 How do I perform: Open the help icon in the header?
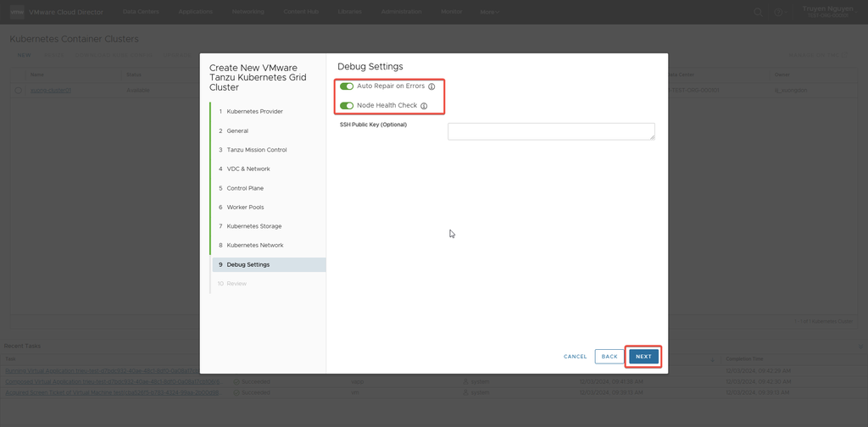coord(777,12)
